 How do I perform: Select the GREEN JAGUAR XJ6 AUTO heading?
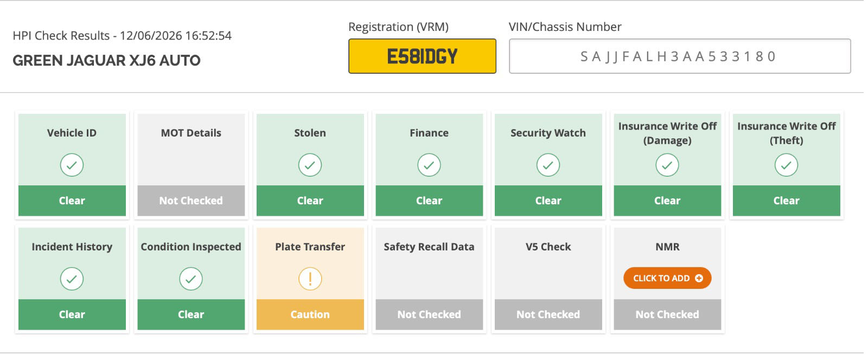click(106, 60)
